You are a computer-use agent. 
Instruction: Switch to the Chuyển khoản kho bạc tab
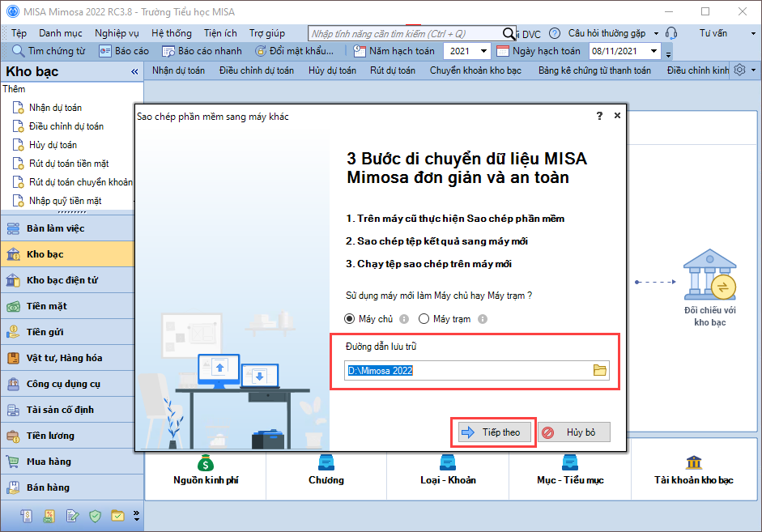475,70
